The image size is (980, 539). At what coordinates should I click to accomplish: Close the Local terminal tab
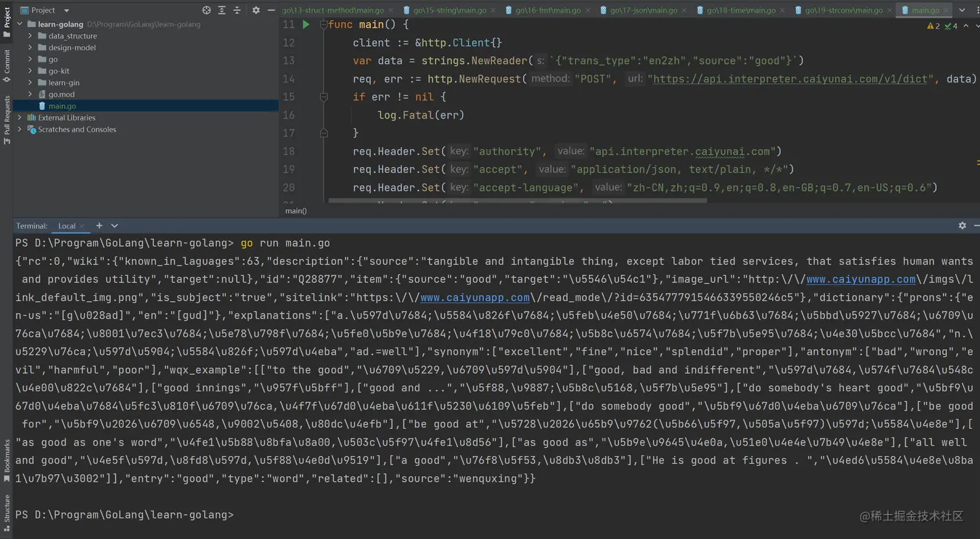pos(82,226)
